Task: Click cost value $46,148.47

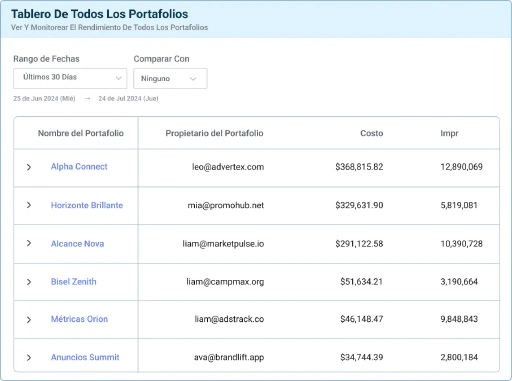Action: click(x=362, y=319)
